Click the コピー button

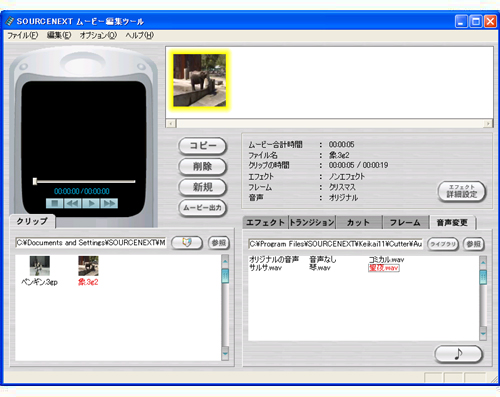pos(203,146)
